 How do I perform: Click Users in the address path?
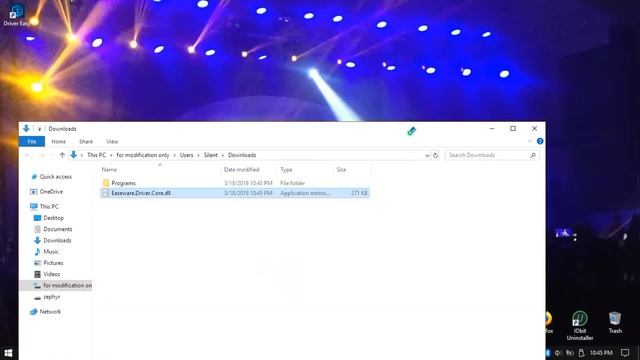click(x=187, y=155)
